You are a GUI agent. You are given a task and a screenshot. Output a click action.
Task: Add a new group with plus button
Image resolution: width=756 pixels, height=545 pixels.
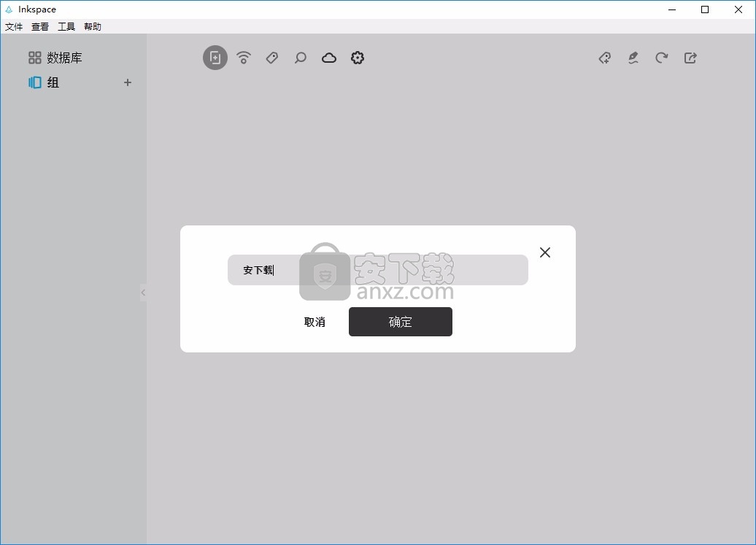click(x=127, y=82)
